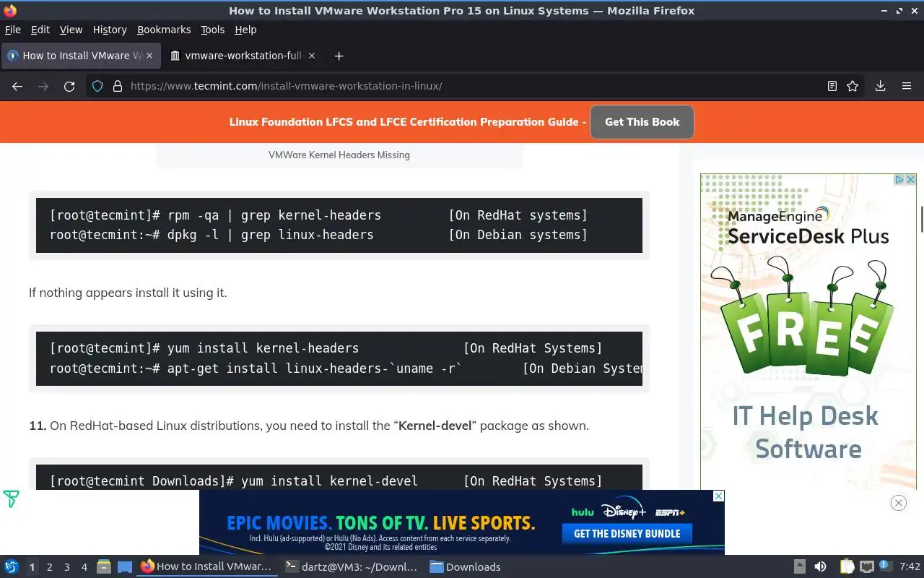Click the blue notification tray icon
The height and width of the screenshot is (578, 924).
coord(886,567)
